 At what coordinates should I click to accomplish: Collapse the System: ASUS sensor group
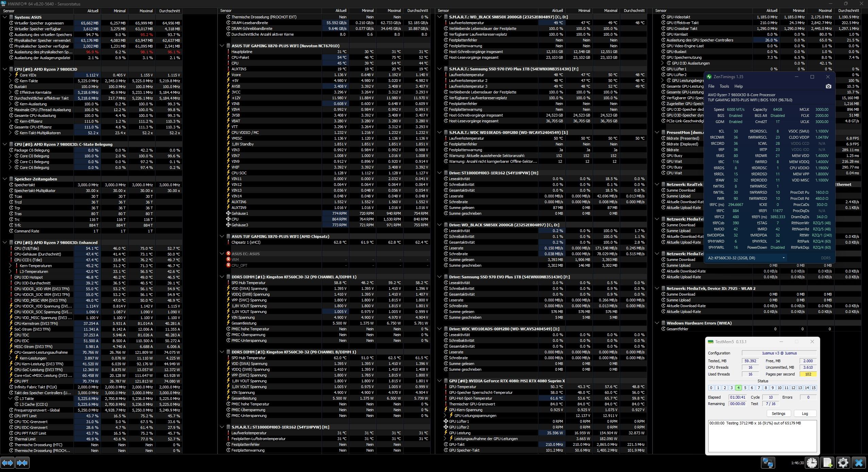pos(5,17)
